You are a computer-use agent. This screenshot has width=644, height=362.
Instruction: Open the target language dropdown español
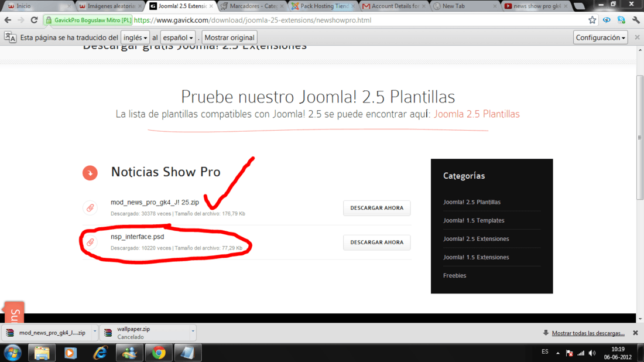click(178, 37)
